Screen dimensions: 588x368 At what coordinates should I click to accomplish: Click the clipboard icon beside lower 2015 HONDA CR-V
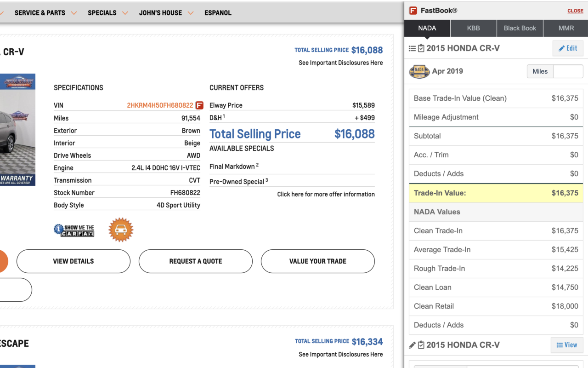[x=421, y=345]
